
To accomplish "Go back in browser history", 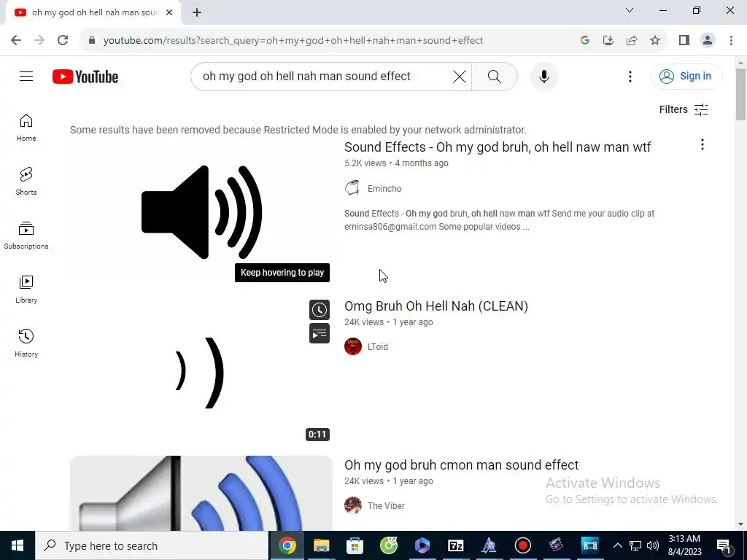I will pyautogui.click(x=16, y=41).
